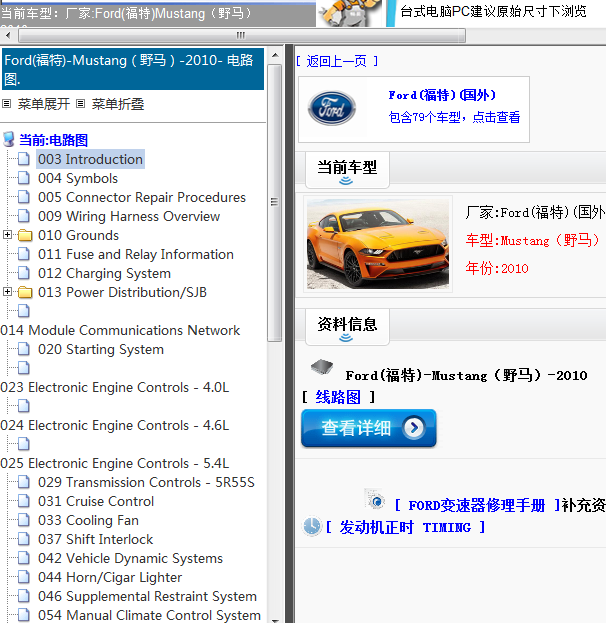
Task: Open 025 Electronic Engine Controls - 5.4L
Action: coord(115,463)
